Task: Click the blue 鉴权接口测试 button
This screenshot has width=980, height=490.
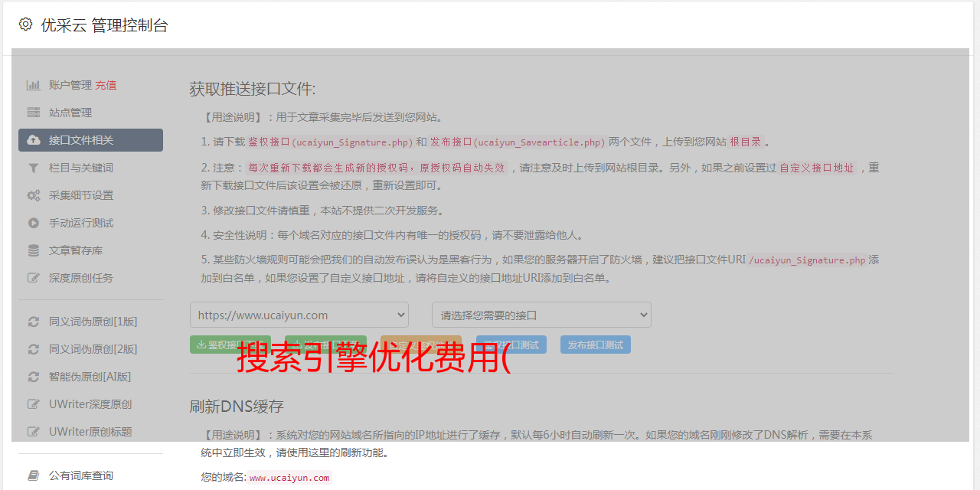Action: pos(511,345)
